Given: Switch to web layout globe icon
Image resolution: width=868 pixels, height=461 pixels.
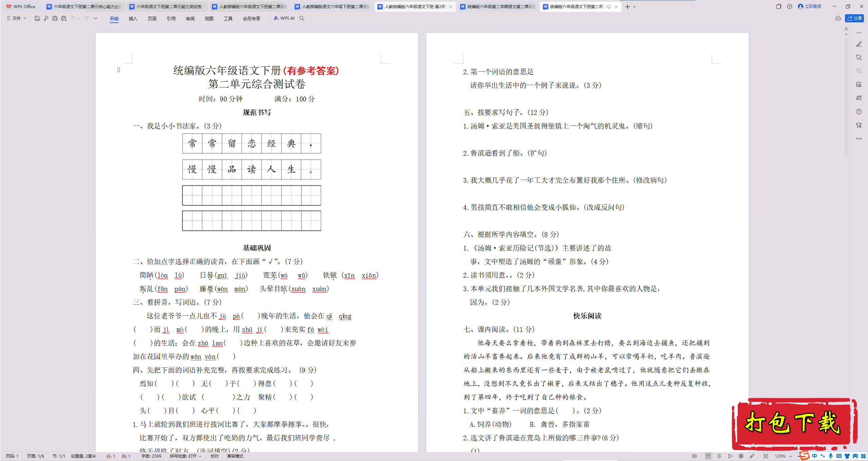Looking at the screenshot, I should tap(741, 456).
